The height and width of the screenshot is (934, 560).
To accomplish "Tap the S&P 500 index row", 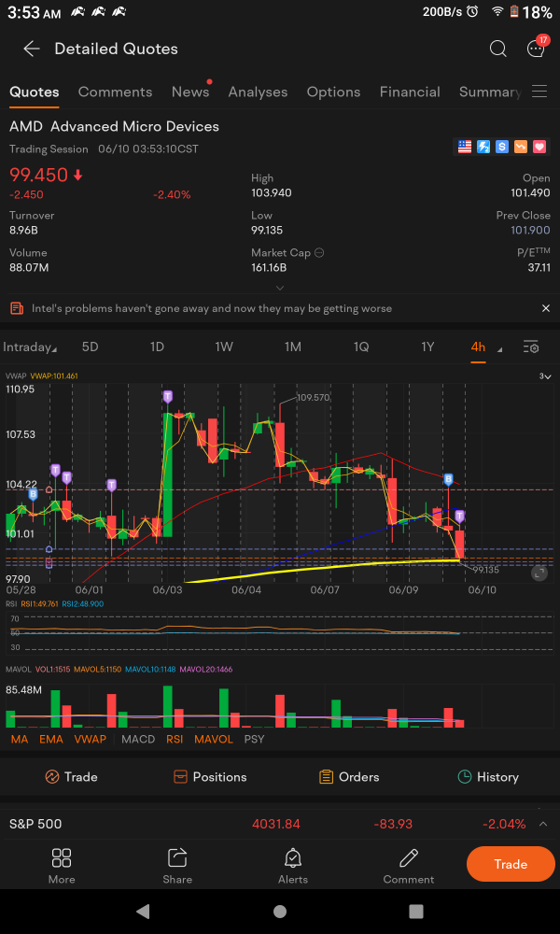I will [280, 825].
